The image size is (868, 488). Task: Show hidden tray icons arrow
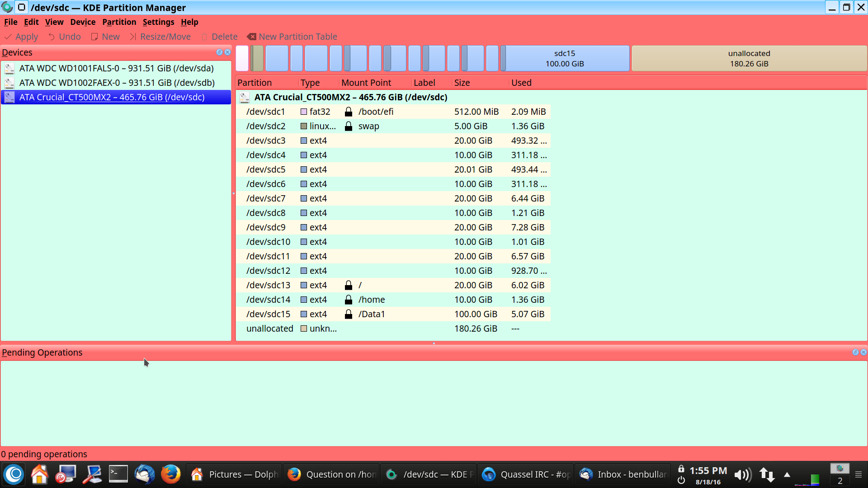tap(787, 474)
